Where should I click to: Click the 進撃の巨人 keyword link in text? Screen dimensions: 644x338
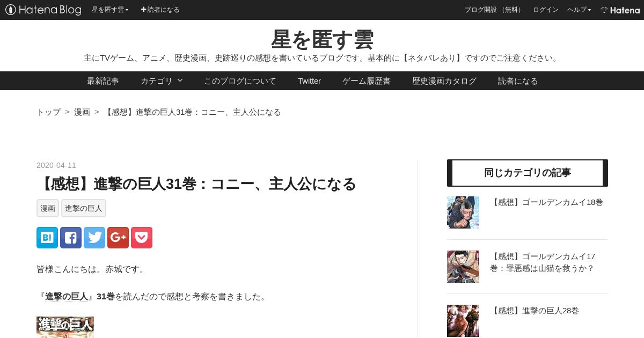pyautogui.click(x=67, y=297)
